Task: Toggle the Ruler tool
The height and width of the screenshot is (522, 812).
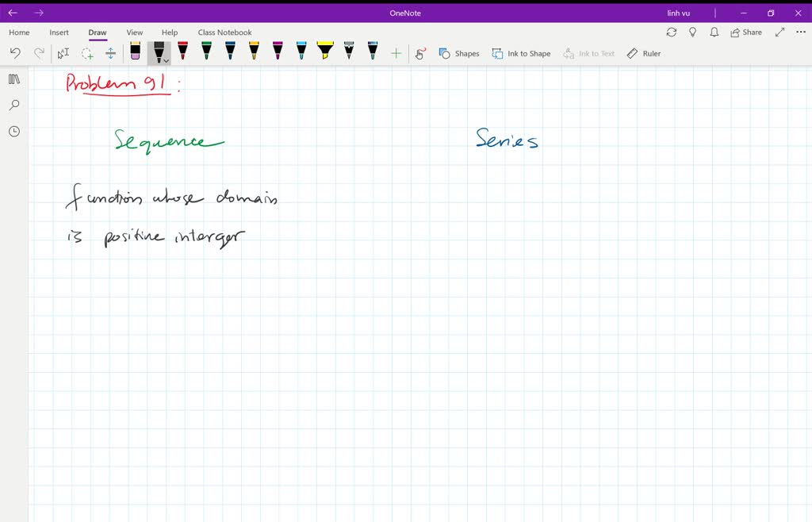Action: pos(644,53)
